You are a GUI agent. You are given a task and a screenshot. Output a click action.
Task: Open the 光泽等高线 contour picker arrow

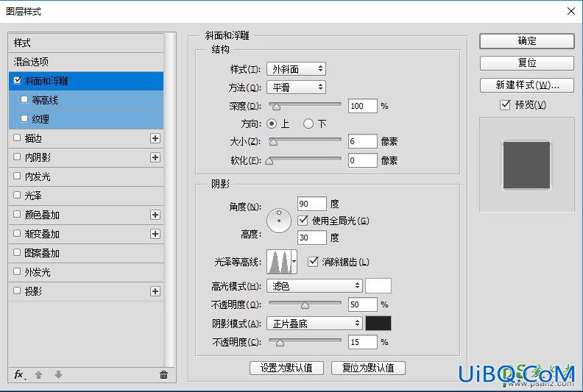(x=294, y=262)
